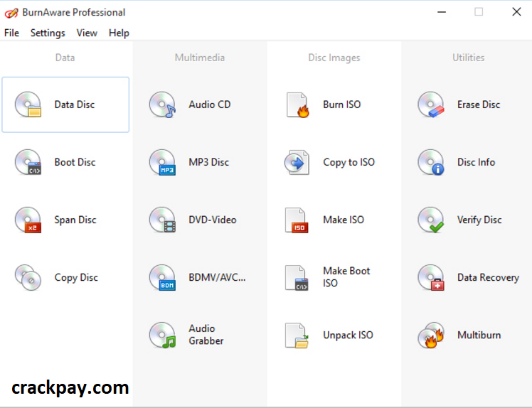Image resolution: width=532 pixels, height=408 pixels.
Task: Click the Data Disc label
Action: (75, 104)
